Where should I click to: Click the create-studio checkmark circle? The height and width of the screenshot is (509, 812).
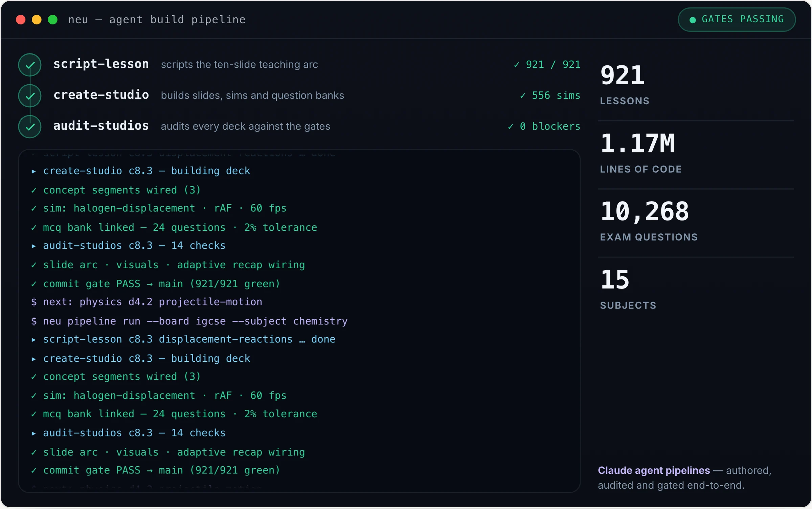pos(30,96)
